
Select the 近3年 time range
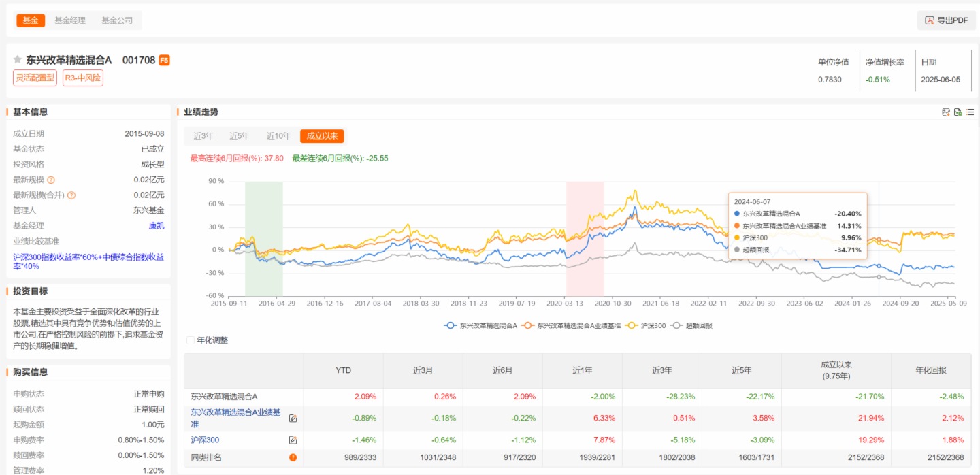(x=203, y=136)
